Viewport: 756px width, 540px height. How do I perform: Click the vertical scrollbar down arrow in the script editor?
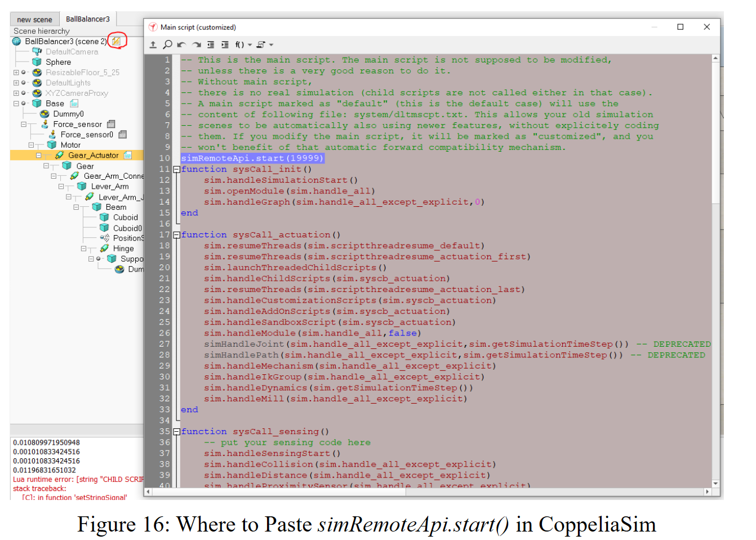715,483
